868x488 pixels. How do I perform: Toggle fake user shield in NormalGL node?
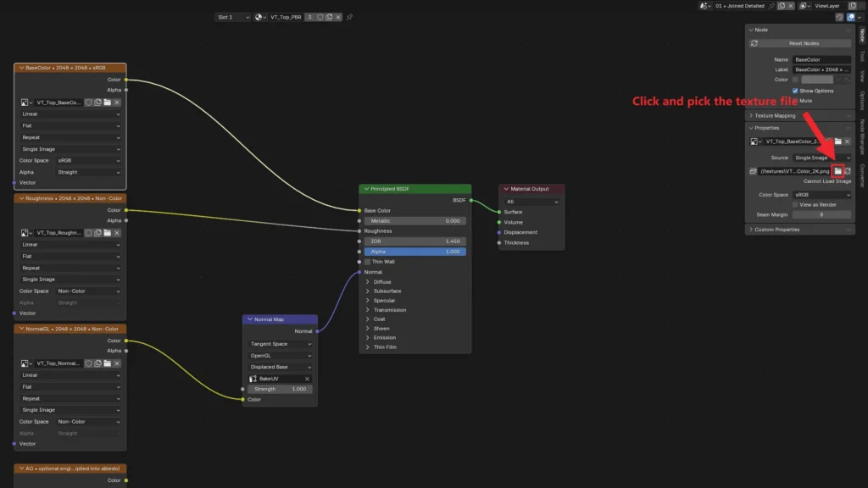pos(88,363)
